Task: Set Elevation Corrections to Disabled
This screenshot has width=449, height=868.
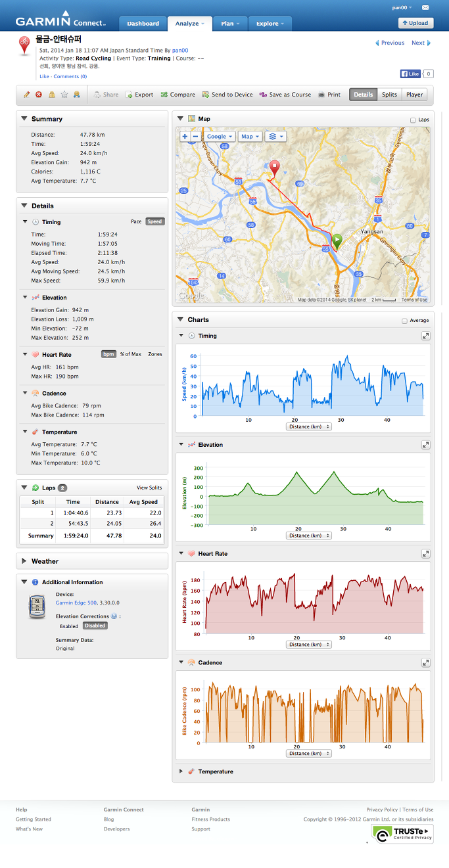Action: (95, 626)
